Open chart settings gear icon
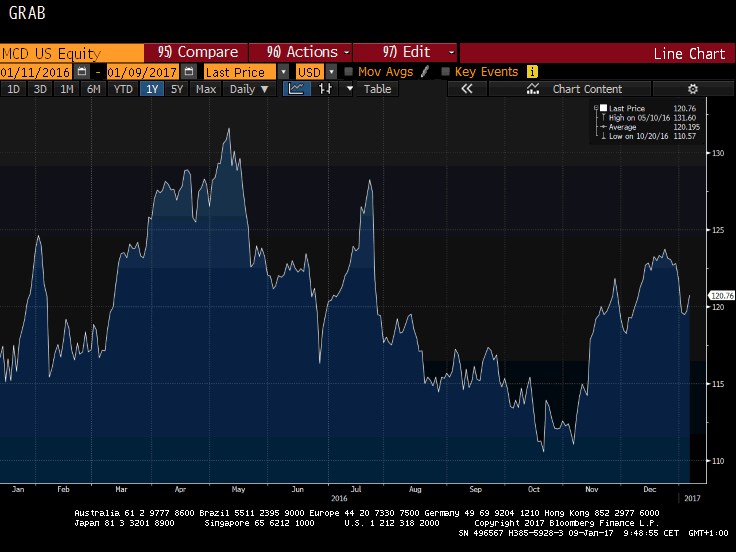Viewport: 736px width, 552px height. 692,89
